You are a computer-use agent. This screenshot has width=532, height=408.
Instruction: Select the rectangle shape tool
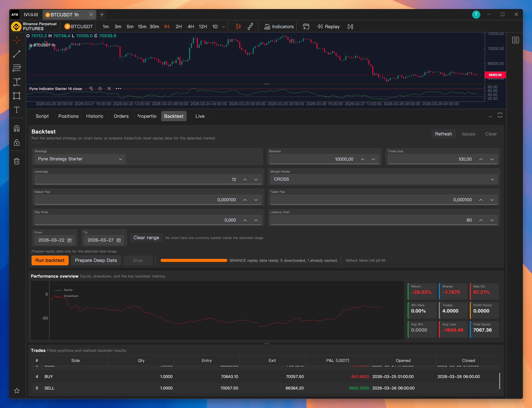click(x=17, y=96)
